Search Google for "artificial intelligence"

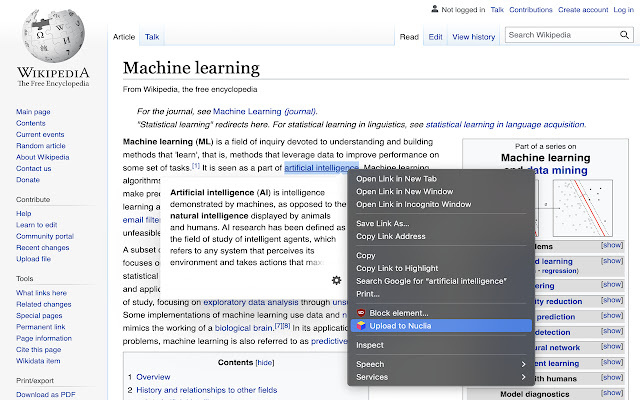click(x=441, y=281)
